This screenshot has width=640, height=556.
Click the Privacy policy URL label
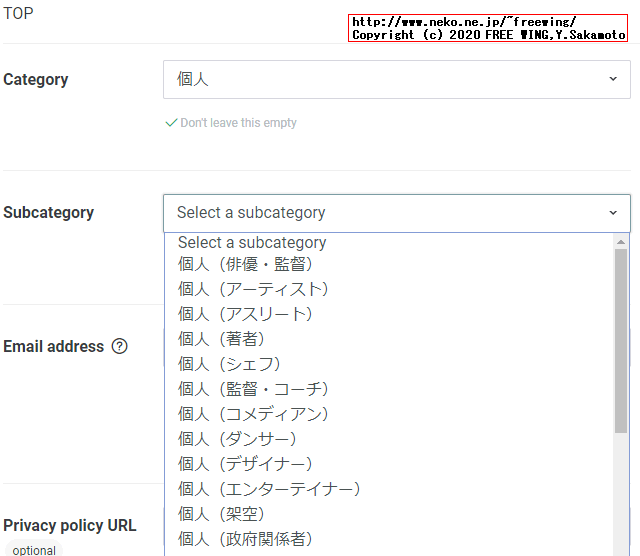click(70, 525)
